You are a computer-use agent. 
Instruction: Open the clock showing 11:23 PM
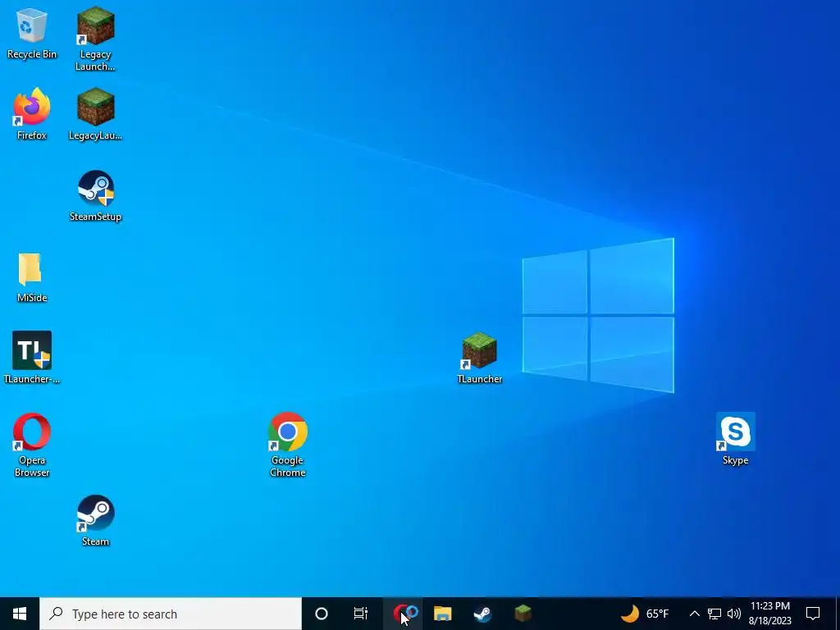769,614
